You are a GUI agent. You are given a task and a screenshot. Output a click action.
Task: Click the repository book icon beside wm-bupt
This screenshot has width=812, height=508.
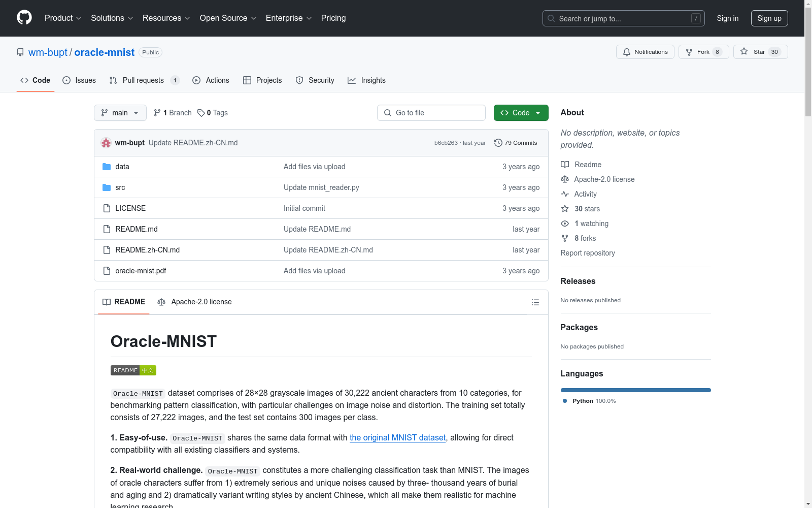(20, 52)
